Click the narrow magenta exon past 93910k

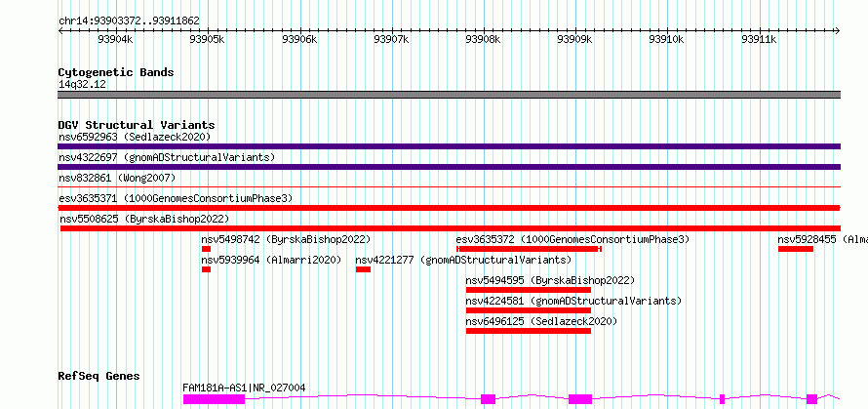pos(723,399)
